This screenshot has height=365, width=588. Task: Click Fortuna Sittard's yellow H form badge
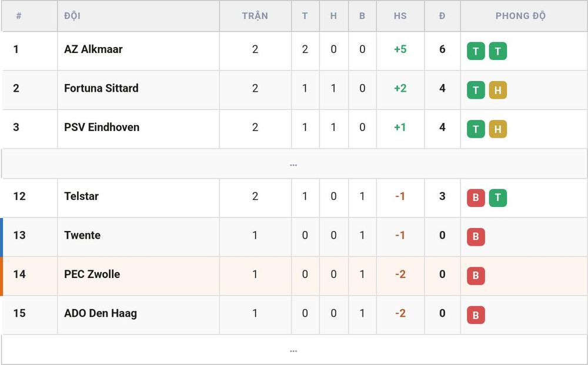498,90
